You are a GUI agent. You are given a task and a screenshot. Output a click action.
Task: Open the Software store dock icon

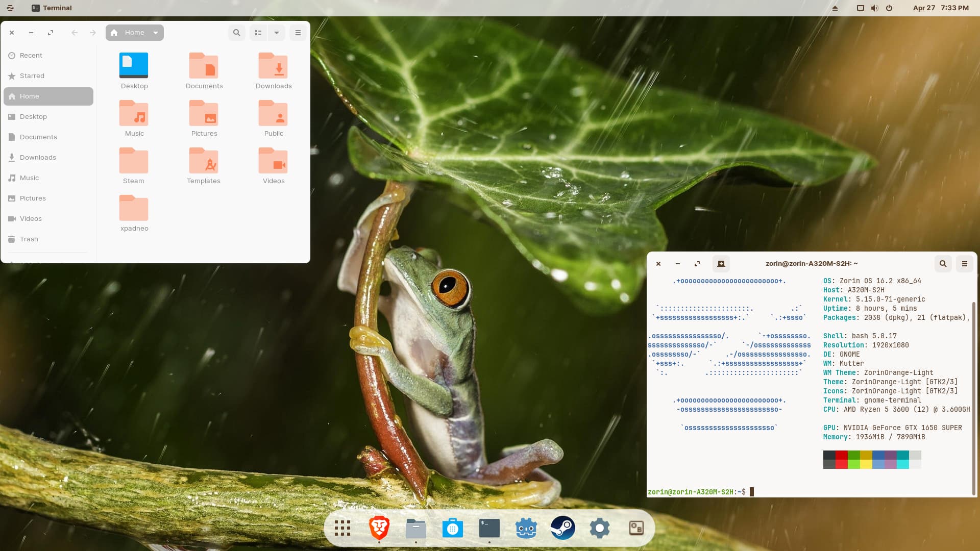click(x=452, y=528)
